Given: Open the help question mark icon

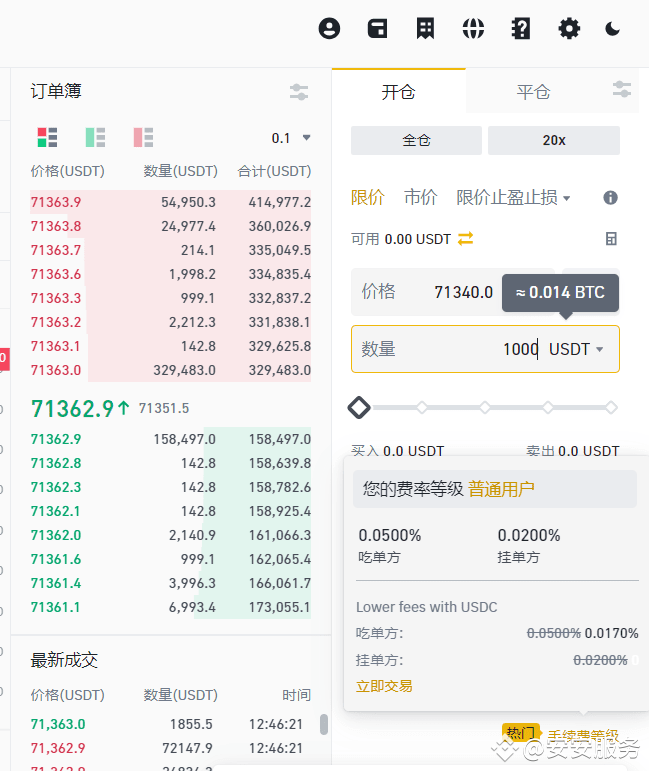Looking at the screenshot, I should [521, 28].
